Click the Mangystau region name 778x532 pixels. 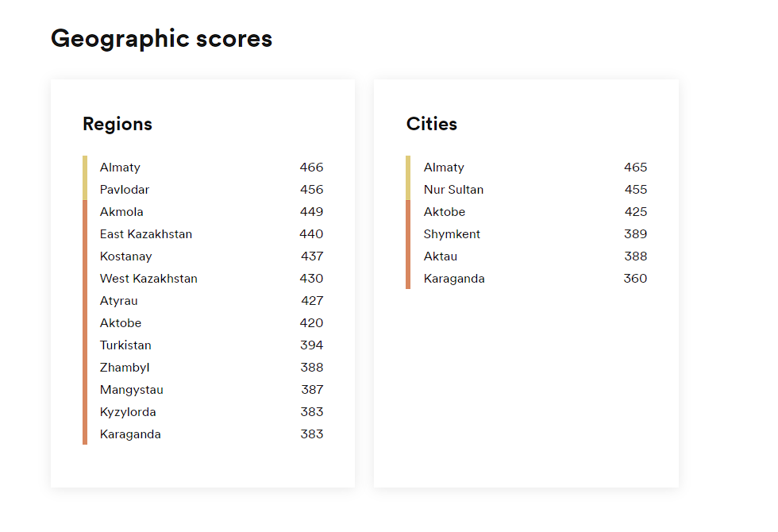132,390
